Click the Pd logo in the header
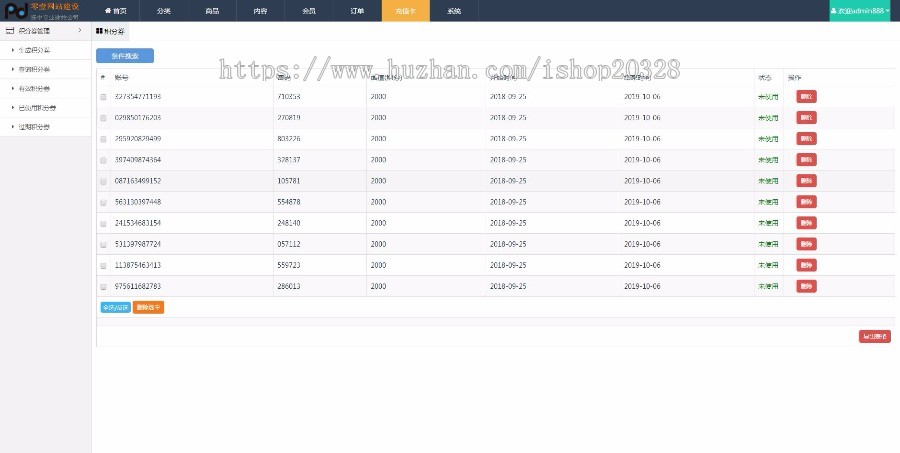Image resolution: width=900 pixels, height=453 pixels. (16, 10)
